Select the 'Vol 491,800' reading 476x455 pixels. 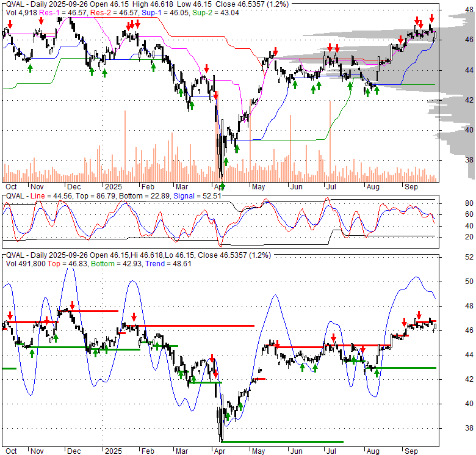pos(26,264)
